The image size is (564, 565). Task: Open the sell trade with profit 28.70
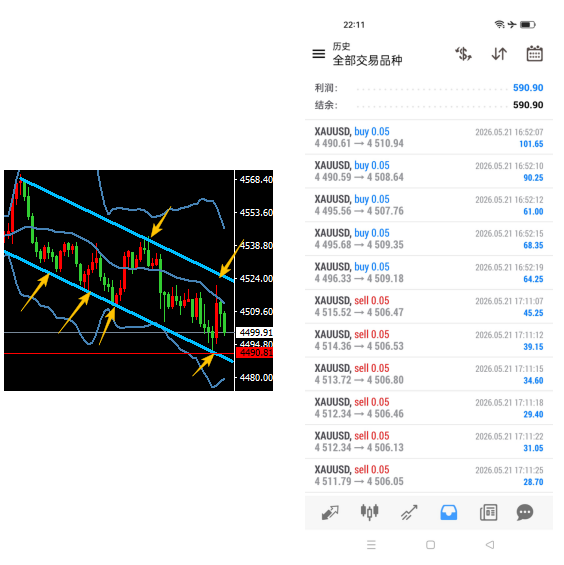(x=429, y=476)
